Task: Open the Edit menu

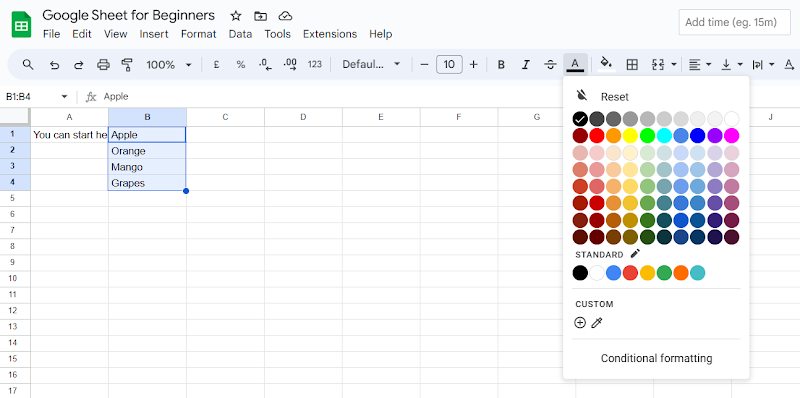Action: [82, 34]
